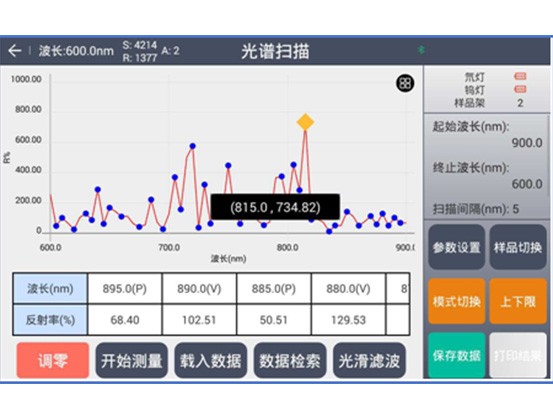553x418 pixels.
Task: Load data using 载入数据 button
Action: tap(211, 361)
